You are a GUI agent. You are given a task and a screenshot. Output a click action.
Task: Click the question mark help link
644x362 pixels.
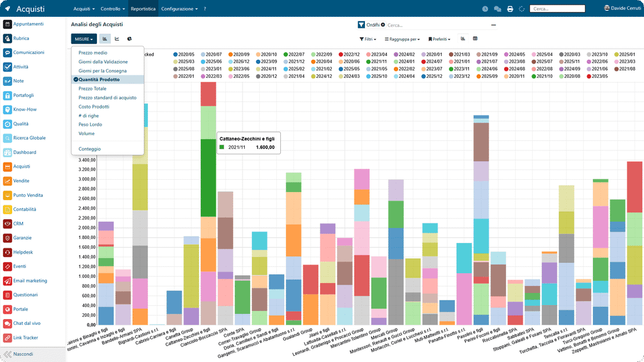205,9
